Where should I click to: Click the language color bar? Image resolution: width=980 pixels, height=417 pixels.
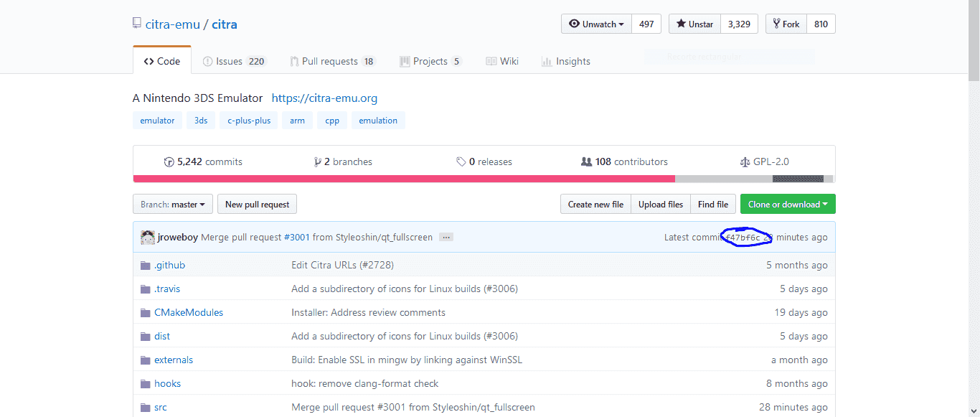tap(484, 179)
